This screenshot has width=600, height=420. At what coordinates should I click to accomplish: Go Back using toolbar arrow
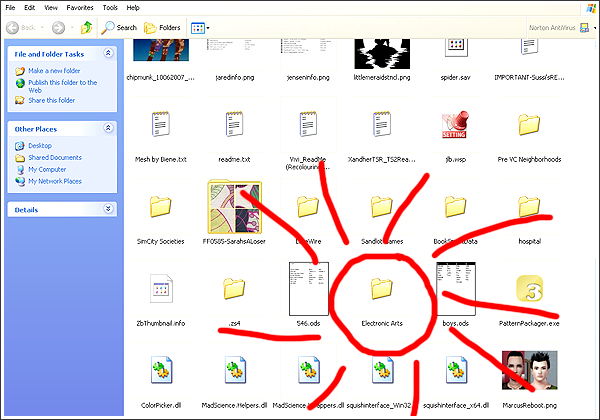(x=21, y=28)
